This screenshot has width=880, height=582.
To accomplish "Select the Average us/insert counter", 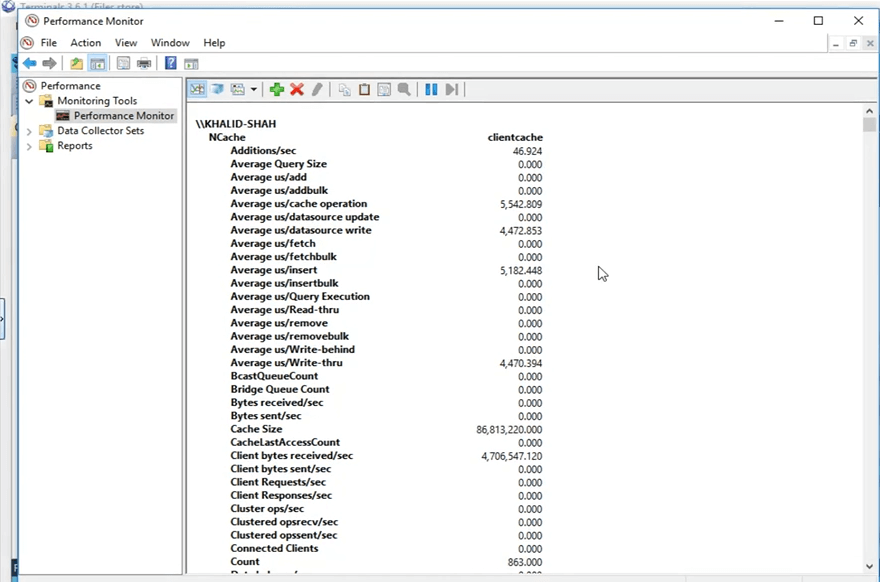I will click(x=273, y=270).
